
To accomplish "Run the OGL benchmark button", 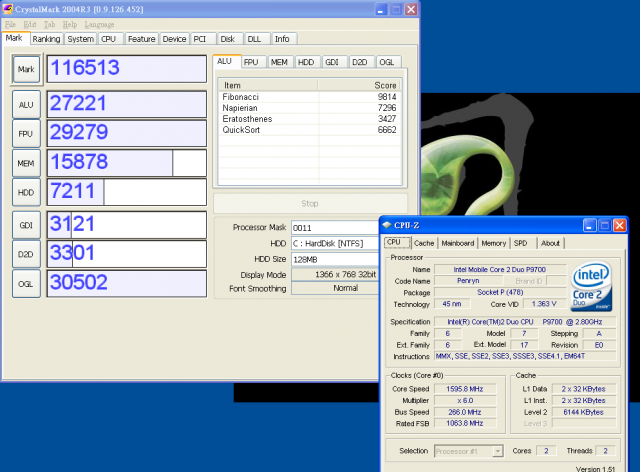I will click(x=26, y=284).
